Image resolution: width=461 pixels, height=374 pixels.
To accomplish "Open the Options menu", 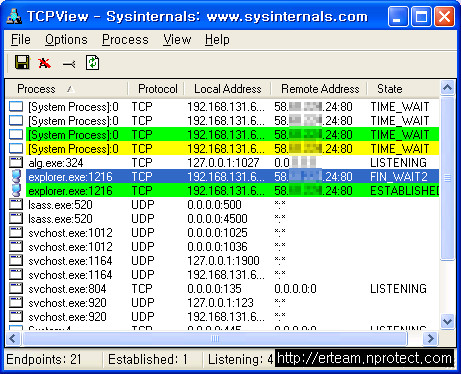I will pos(66,40).
